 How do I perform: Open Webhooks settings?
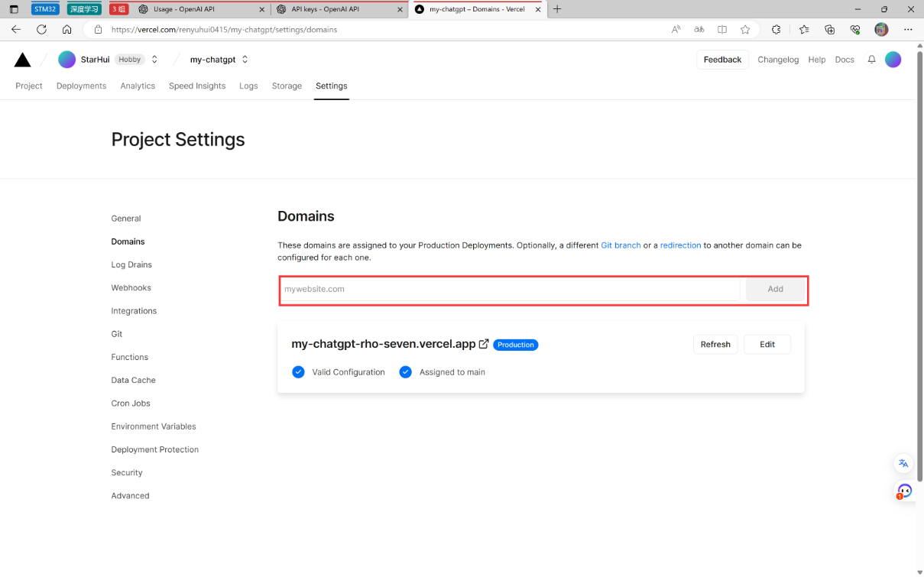click(x=131, y=288)
